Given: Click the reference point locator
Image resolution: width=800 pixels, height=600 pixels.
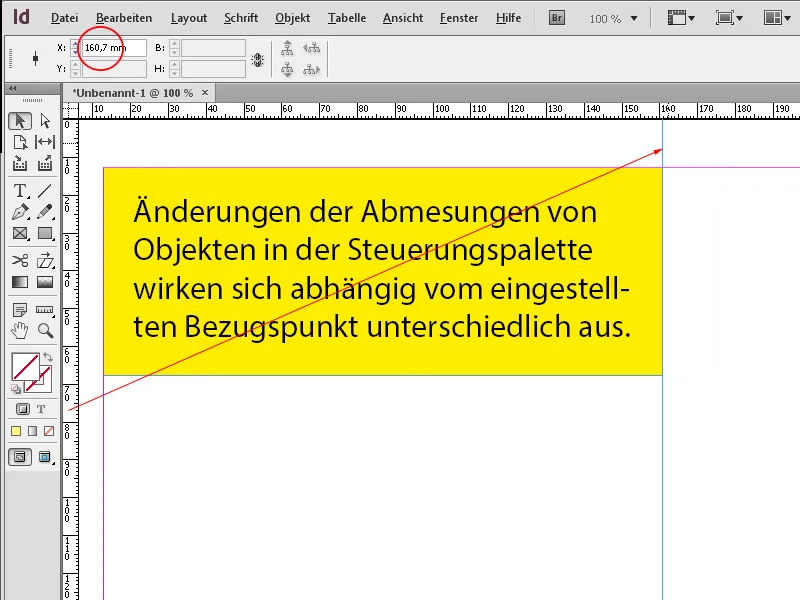Looking at the screenshot, I should 35,59.
